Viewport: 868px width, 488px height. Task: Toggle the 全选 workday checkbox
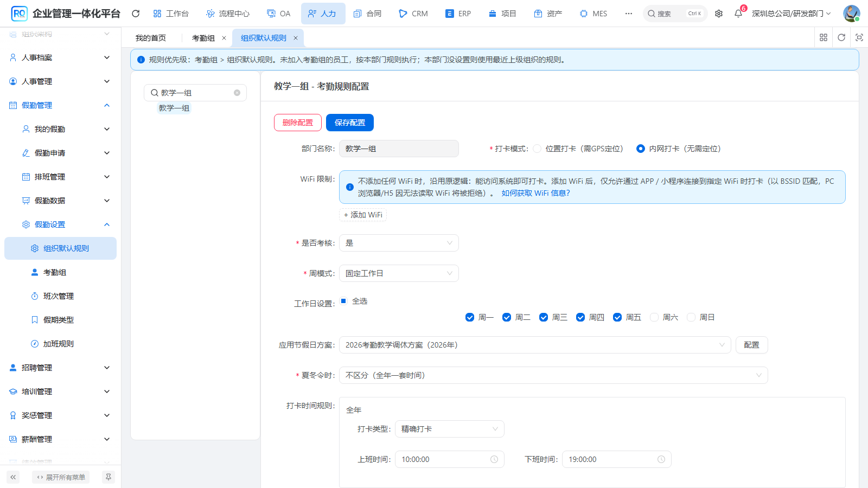(343, 301)
